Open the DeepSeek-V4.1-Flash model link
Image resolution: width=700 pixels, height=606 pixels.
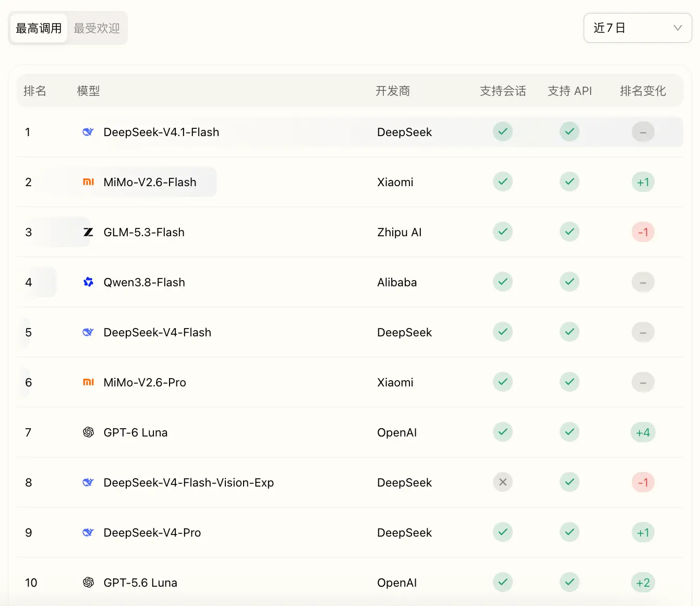click(161, 132)
